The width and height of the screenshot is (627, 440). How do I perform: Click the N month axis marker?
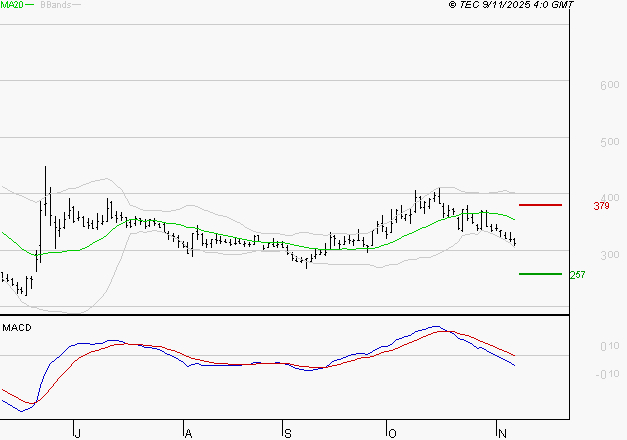(x=502, y=433)
